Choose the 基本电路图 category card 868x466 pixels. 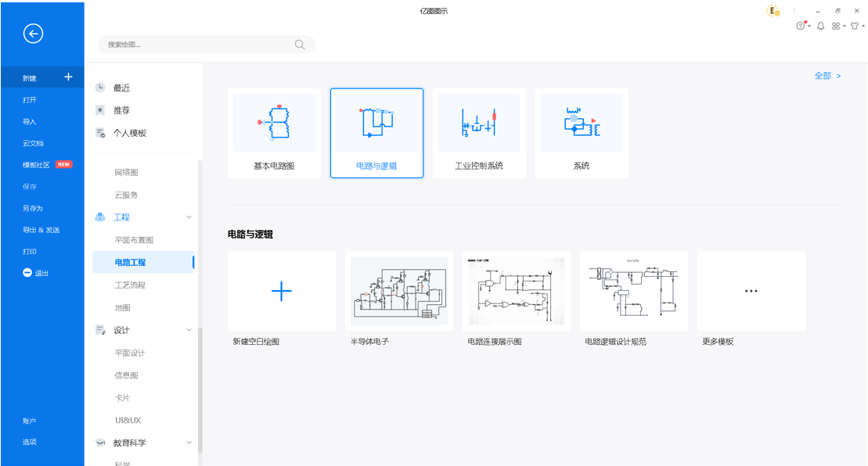point(274,133)
